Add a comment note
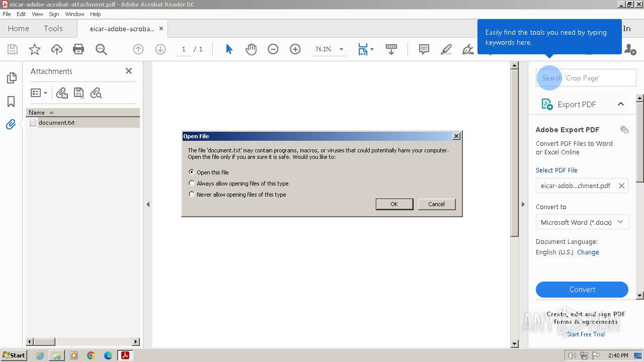The height and width of the screenshot is (362, 644). coord(424,49)
